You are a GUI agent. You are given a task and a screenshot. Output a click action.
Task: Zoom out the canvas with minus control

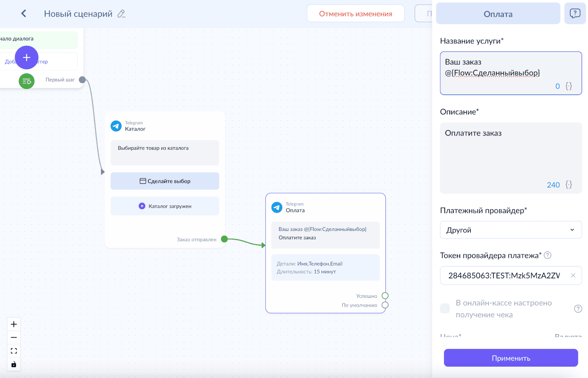click(14, 338)
